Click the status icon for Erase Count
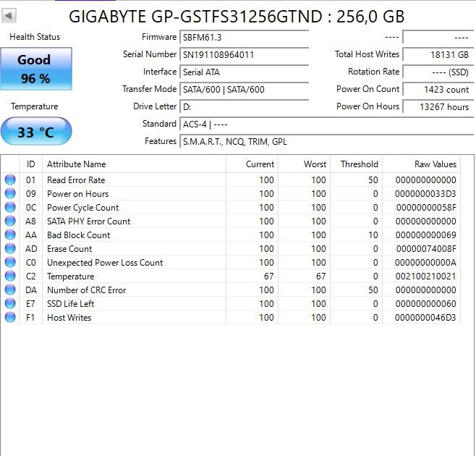The height and width of the screenshot is (456, 476). coord(10,248)
